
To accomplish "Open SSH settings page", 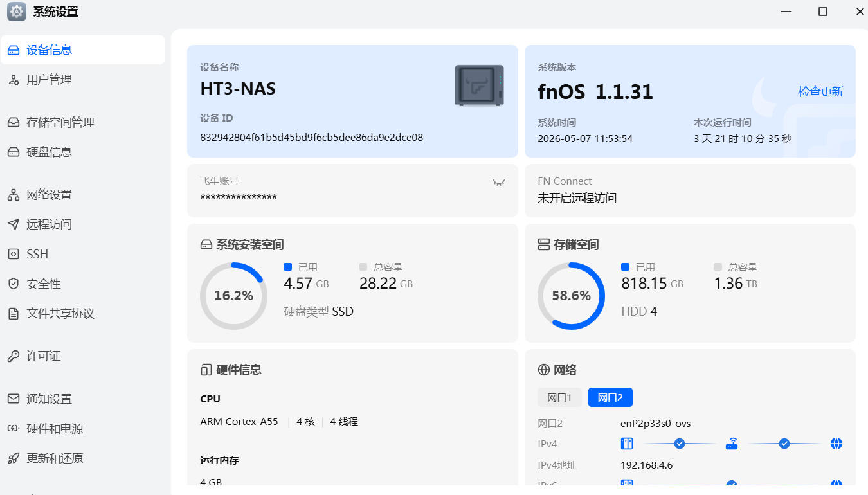I will pos(82,254).
